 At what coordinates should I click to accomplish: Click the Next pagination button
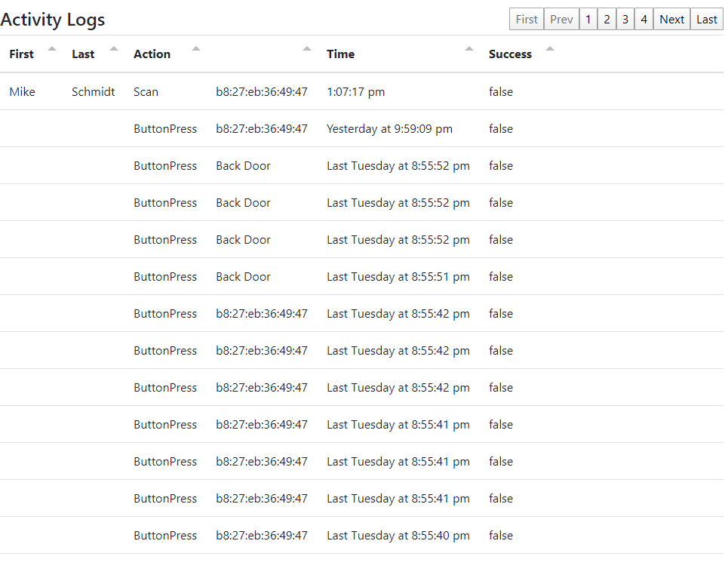671,18
